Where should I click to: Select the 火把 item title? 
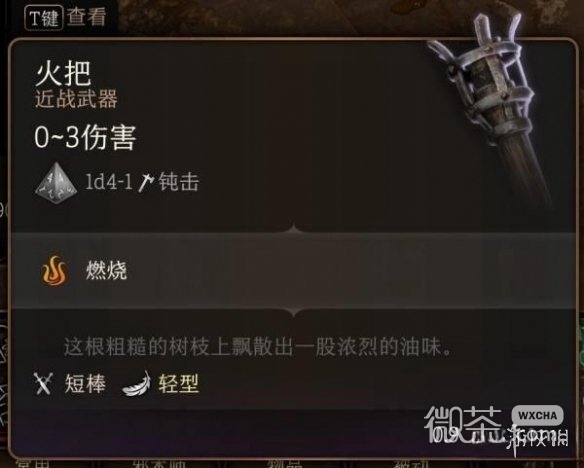(x=63, y=73)
